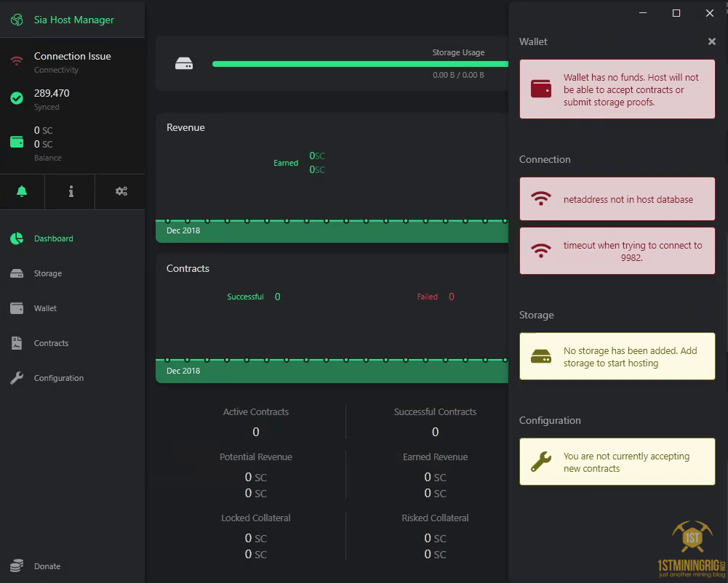This screenshot has width=728, height=583.
Task: Click the Configuration wrench icon in sidebar
Action: pos(17,378)
